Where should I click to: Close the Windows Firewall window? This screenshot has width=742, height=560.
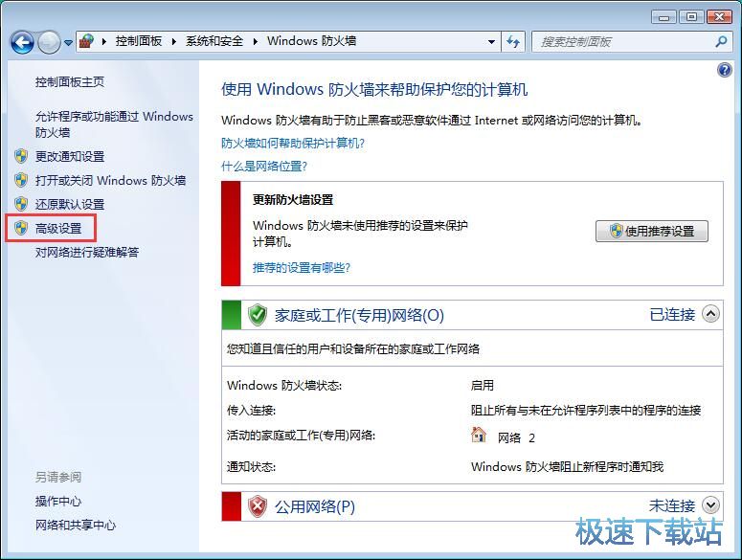[719, 17]
